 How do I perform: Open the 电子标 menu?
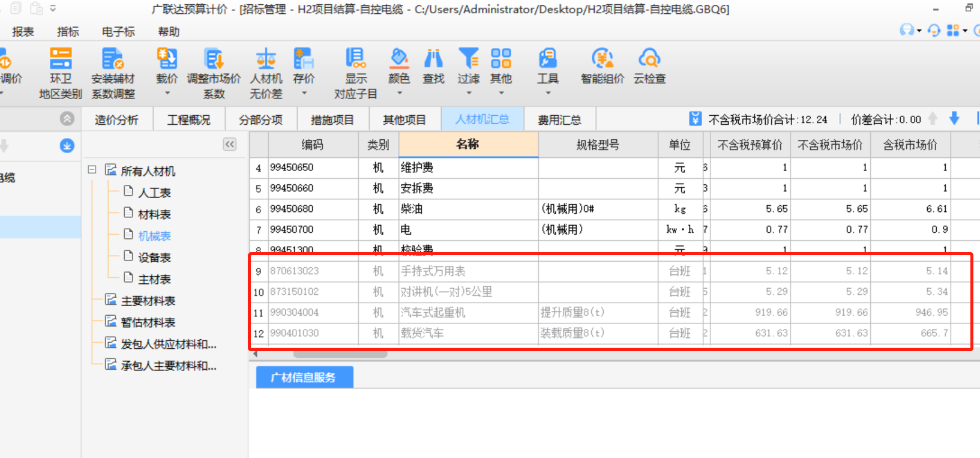tap(118, 32)
